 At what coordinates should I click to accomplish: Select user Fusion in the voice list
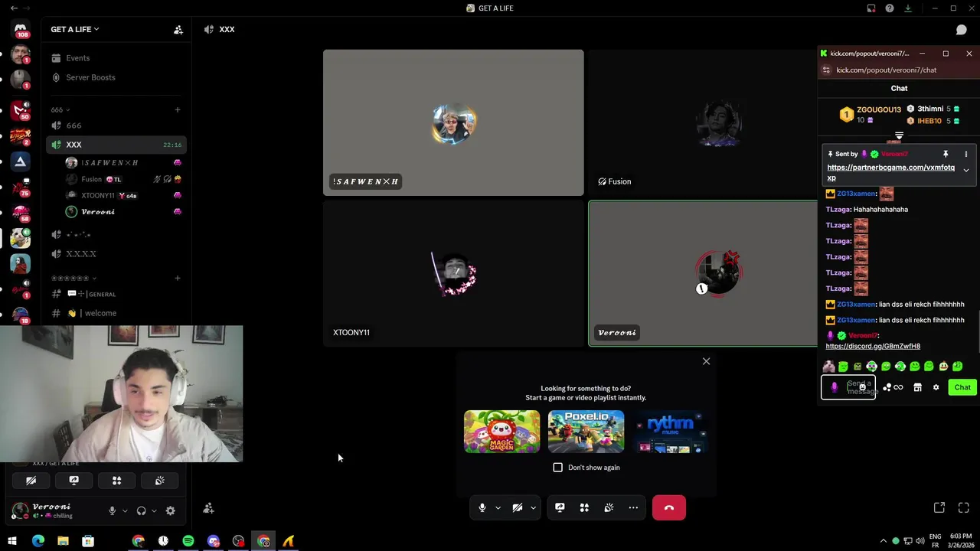[124, 179]
